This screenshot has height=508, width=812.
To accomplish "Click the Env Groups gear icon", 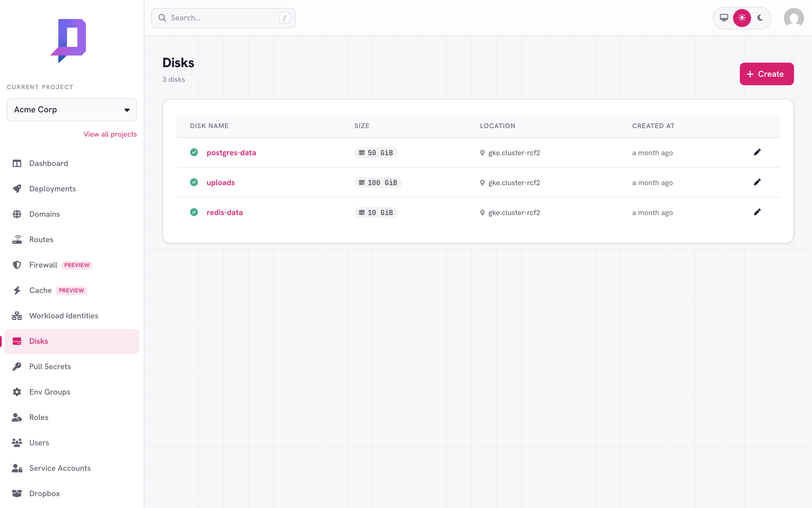I will [17, 392].
